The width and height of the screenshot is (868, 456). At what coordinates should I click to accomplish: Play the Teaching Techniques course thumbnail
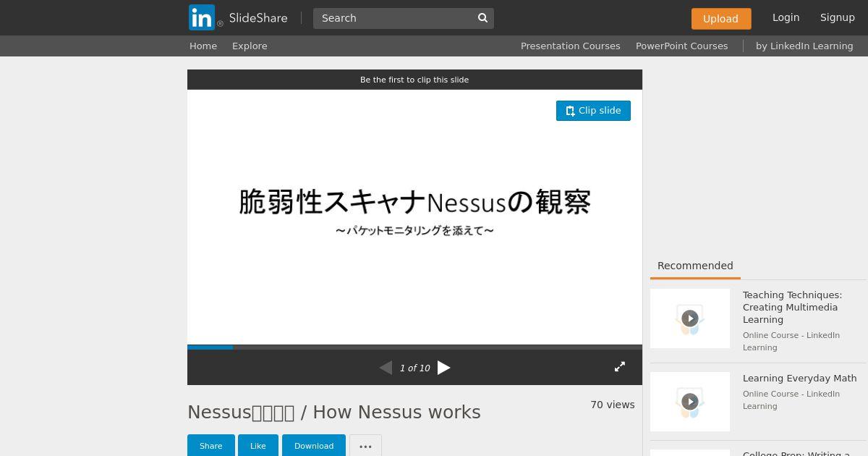[x=690, y=318]
